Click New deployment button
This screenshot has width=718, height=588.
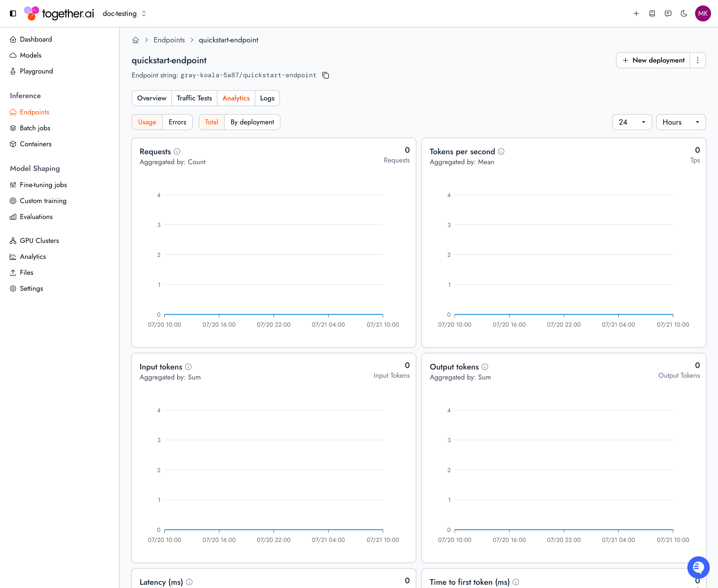point(653,60)
